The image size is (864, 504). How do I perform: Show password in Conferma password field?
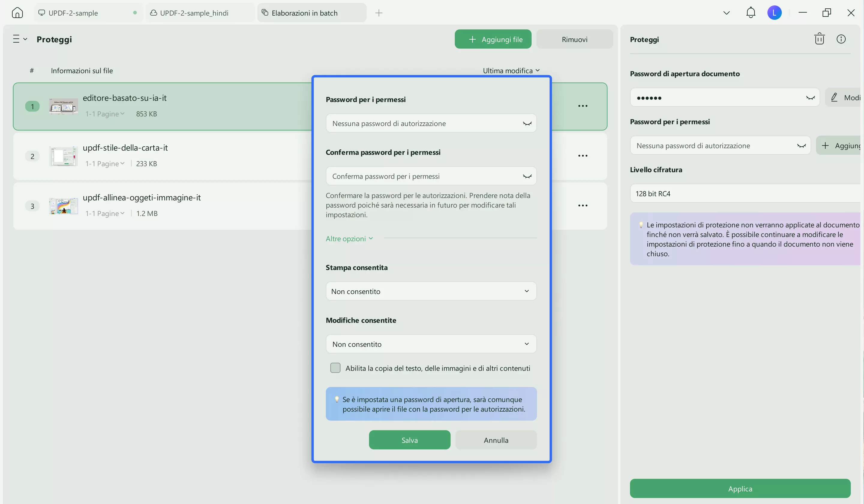point(527,176)
